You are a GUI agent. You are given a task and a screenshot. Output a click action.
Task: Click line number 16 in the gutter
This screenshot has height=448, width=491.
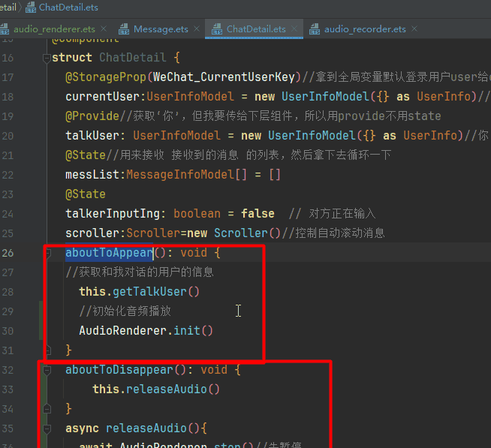[8, 58]
